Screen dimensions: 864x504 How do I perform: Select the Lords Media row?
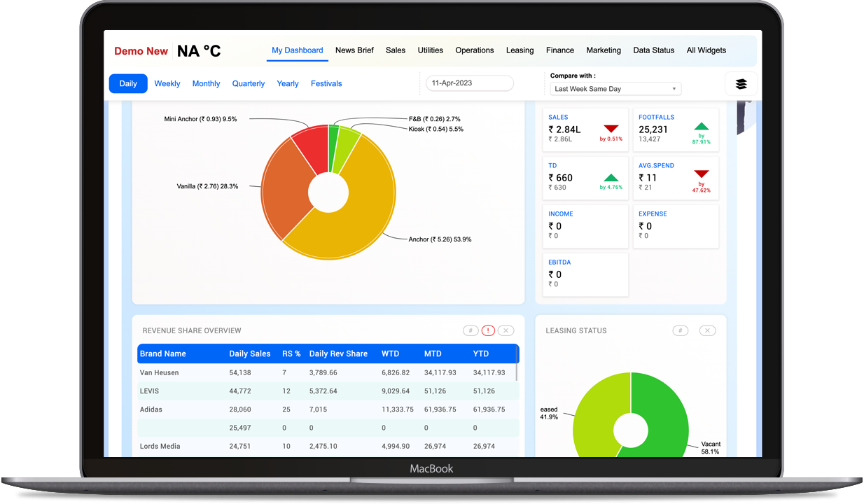point(328,446)
